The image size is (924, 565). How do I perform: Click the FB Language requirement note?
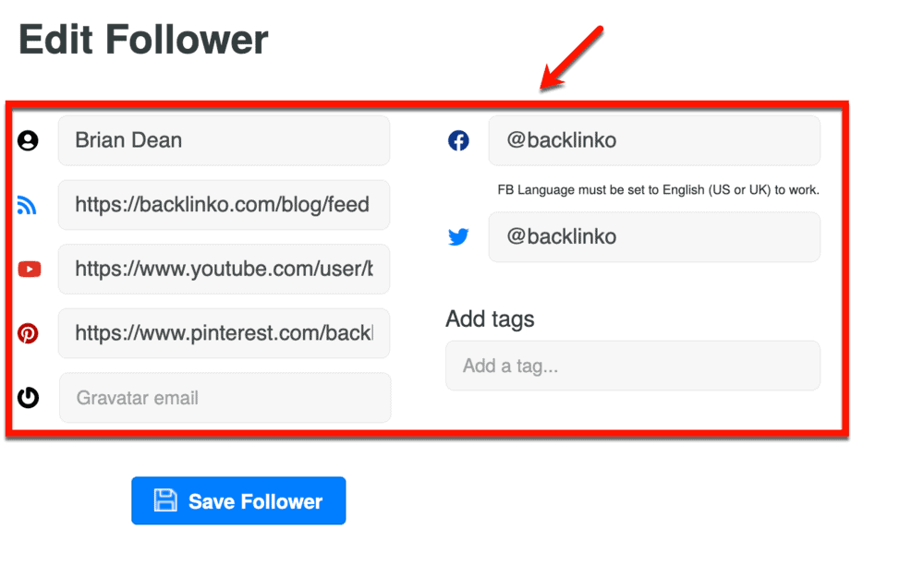click(659, 190)
